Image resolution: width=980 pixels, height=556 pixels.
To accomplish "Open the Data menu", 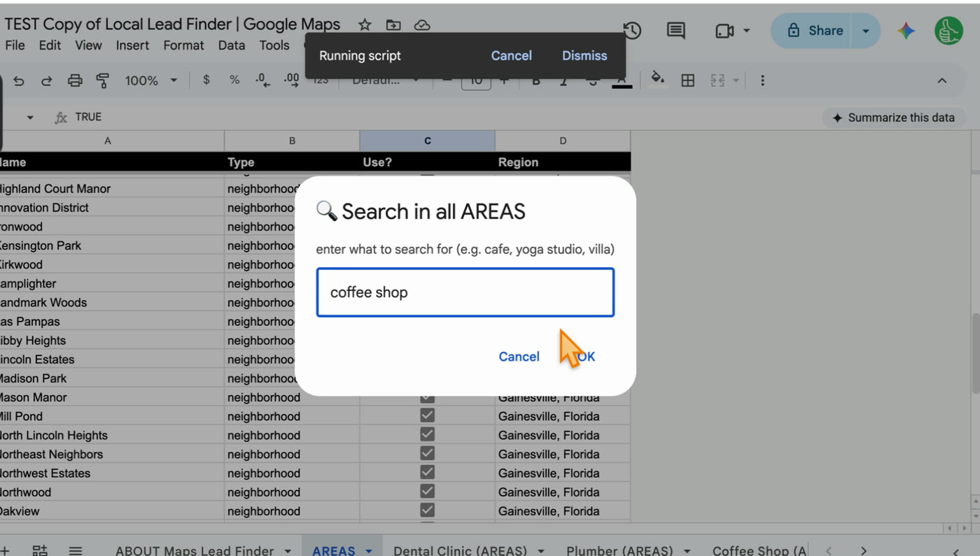I will pyautogui.click(x=232, y=45).
